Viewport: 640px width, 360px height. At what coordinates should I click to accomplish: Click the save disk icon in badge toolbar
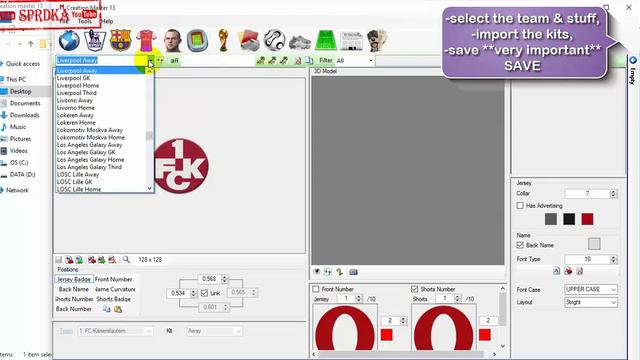59,260
